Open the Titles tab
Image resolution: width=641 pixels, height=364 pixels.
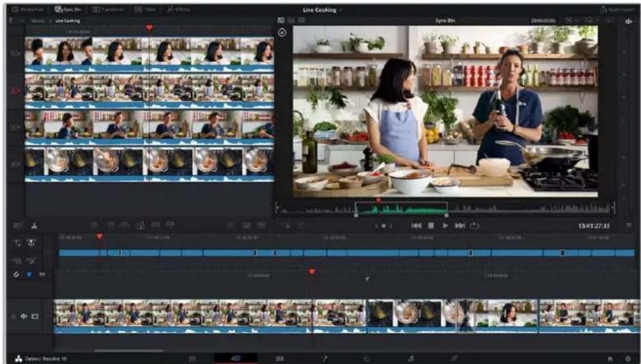(x=145, y=9)
